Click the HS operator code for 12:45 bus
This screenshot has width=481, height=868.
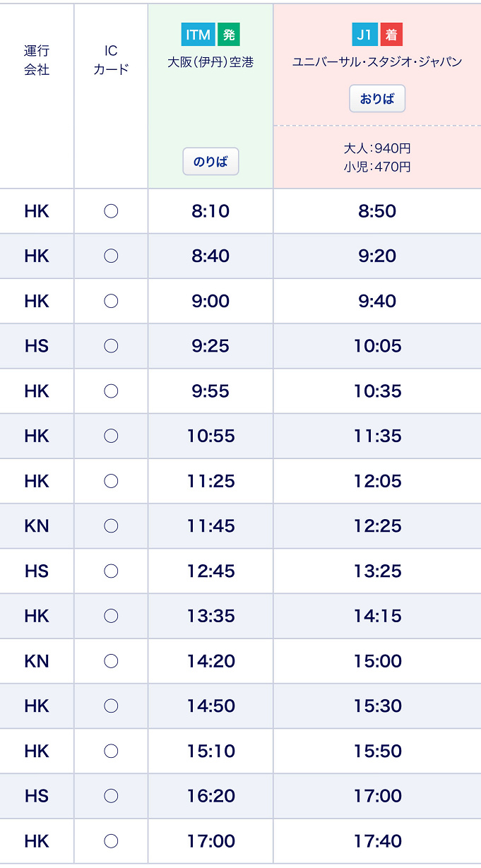(37, 571)
